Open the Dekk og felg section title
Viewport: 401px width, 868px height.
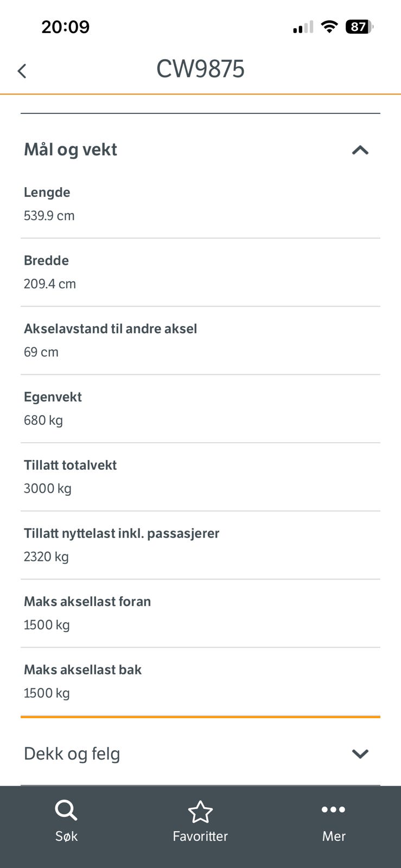click(72, 754)
